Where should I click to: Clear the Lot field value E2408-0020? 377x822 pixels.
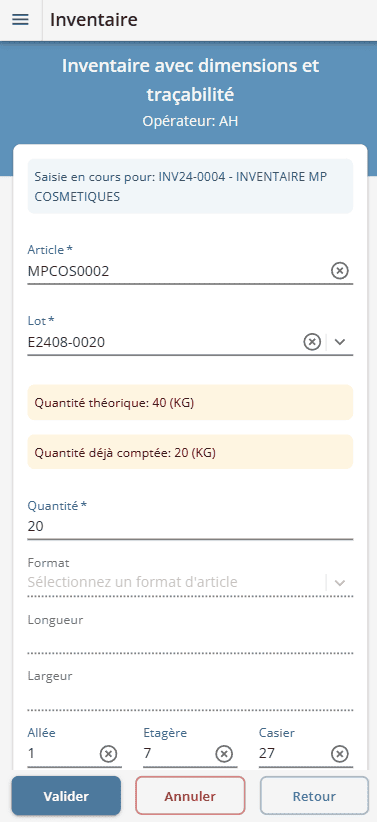click(x=312, y=342)
